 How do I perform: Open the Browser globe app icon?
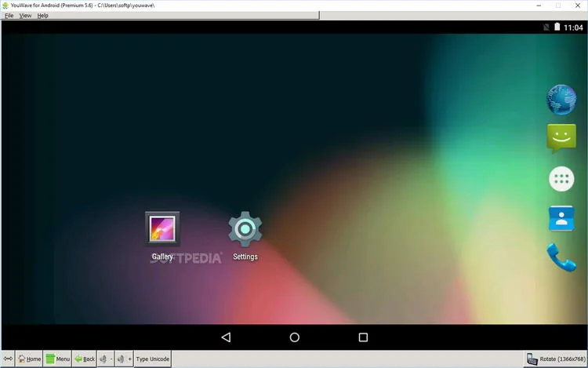click(561, 100)
